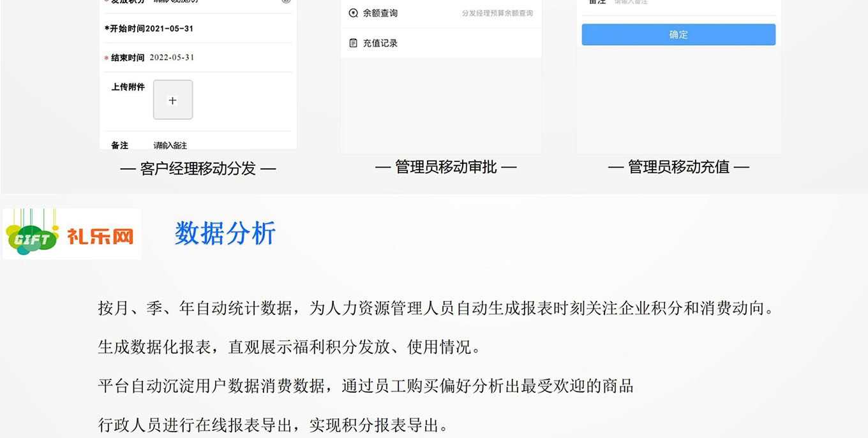The height and width of the screenshot is (438, 868).
Task: Click the line starting with 行政人员进行在线报表导出
Action: 273,425
